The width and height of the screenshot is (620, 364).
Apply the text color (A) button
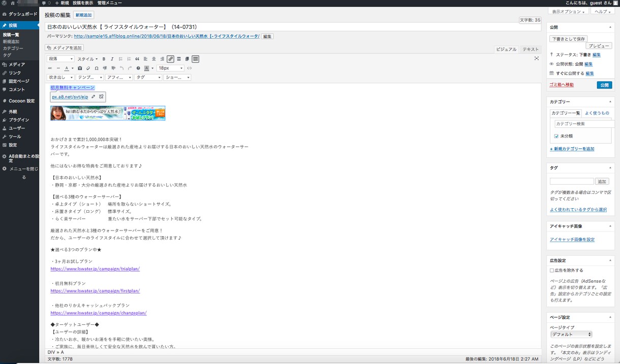coord(67,68)
